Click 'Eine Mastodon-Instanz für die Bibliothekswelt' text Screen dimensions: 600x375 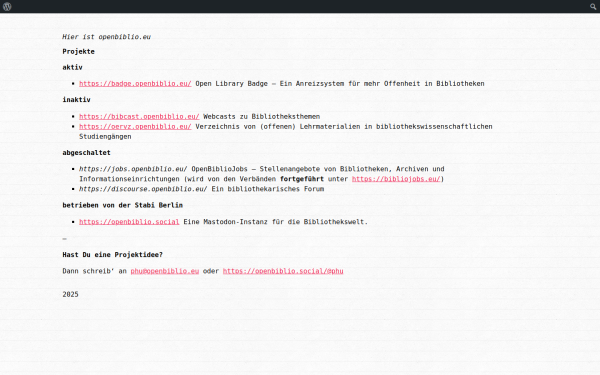[276, 222]
